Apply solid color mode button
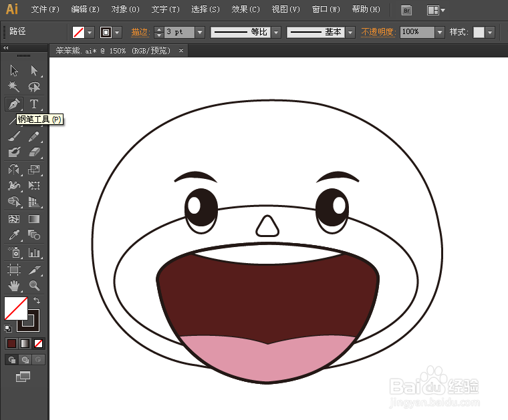This screenshot has width=508, height=420. pyautogui.click(x=11, y=343)
